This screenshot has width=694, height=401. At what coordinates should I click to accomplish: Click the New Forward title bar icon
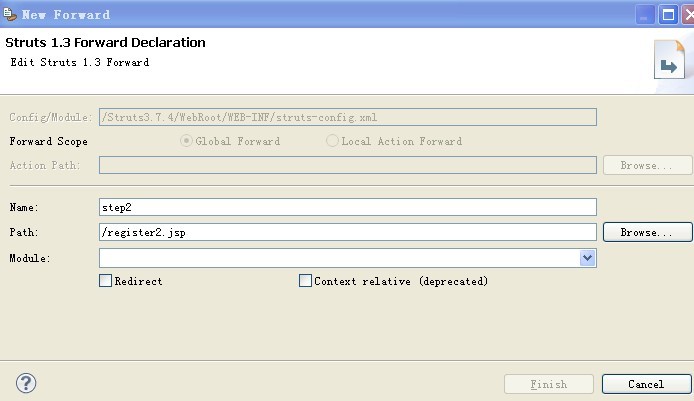pyautogui.click(x=10, y=14)
